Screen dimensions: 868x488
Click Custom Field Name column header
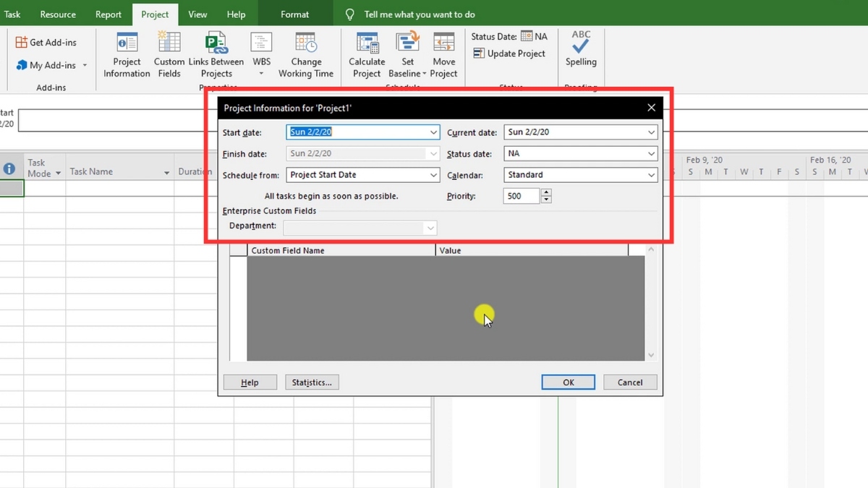point(341,250)
